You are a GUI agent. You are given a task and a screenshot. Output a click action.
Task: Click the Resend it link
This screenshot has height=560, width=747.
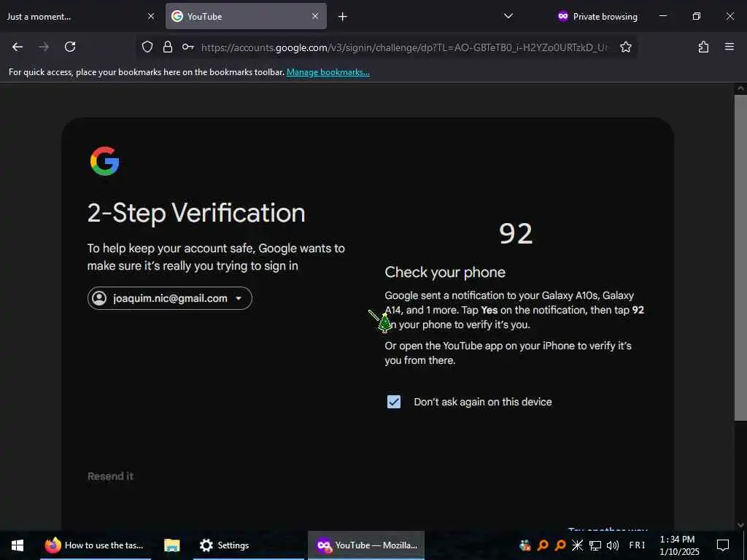(111, 476)
